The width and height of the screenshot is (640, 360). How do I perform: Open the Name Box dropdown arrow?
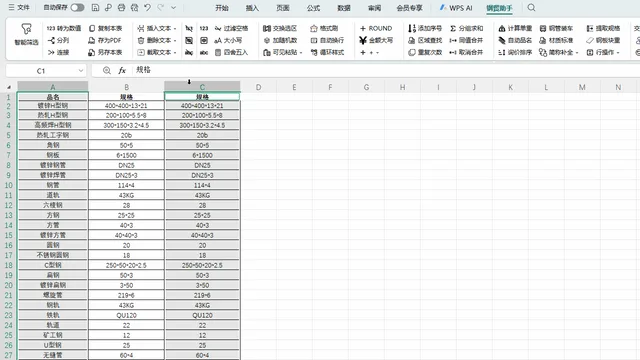pyautogui.click(x=81, y=71)
